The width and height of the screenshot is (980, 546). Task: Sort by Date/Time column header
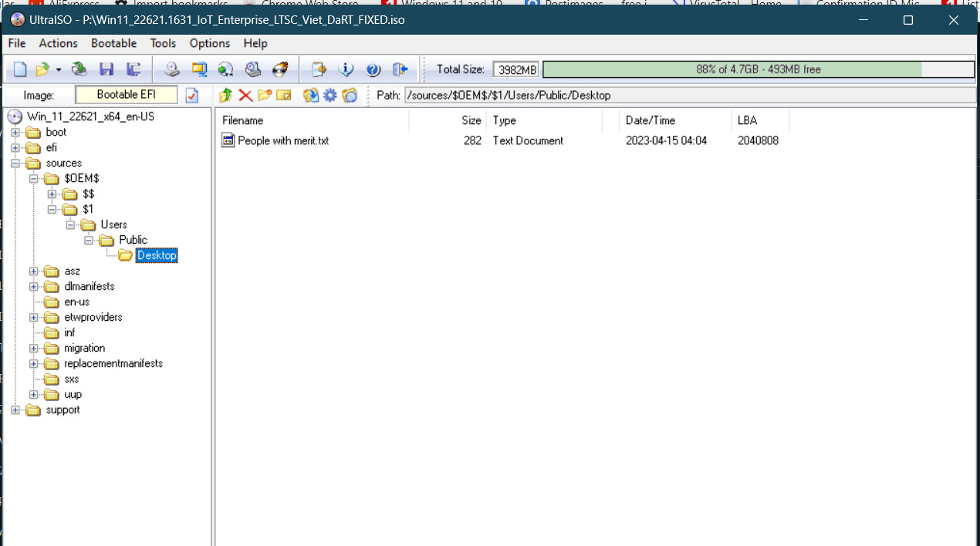pos(675,120)
